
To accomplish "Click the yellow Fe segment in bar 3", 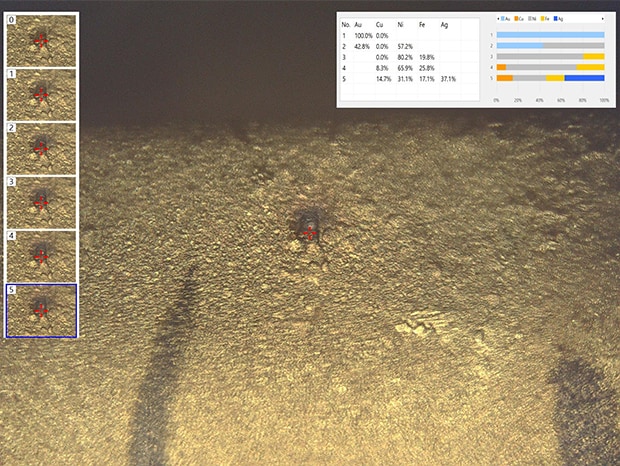I will coord(593,56).
